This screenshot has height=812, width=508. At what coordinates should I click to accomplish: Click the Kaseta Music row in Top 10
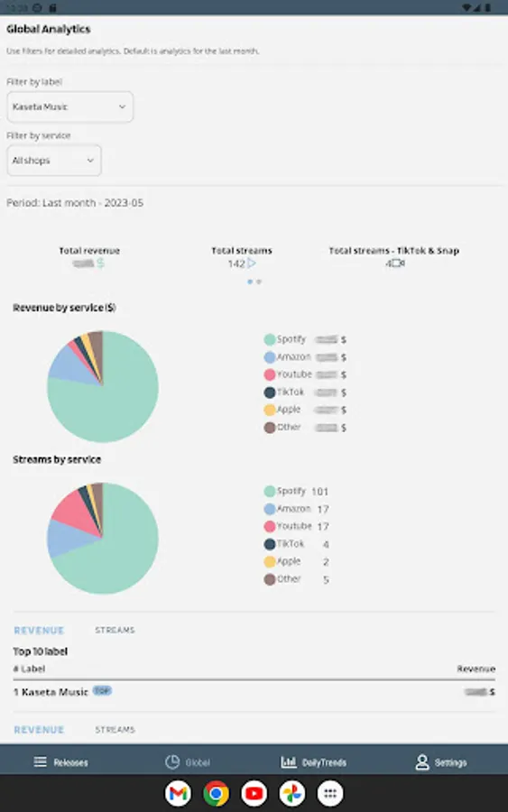[254, 692]
